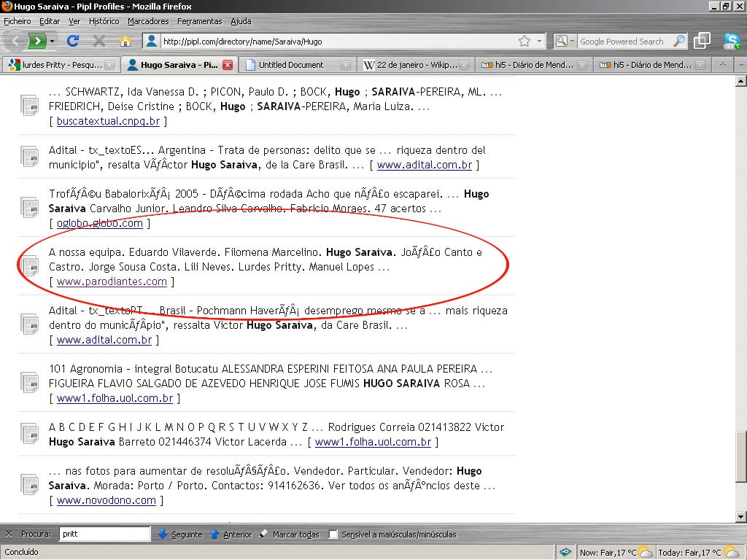Open the list all tabs dropdown
Viewport: 747px width, 560px height.
click(741, 65)
